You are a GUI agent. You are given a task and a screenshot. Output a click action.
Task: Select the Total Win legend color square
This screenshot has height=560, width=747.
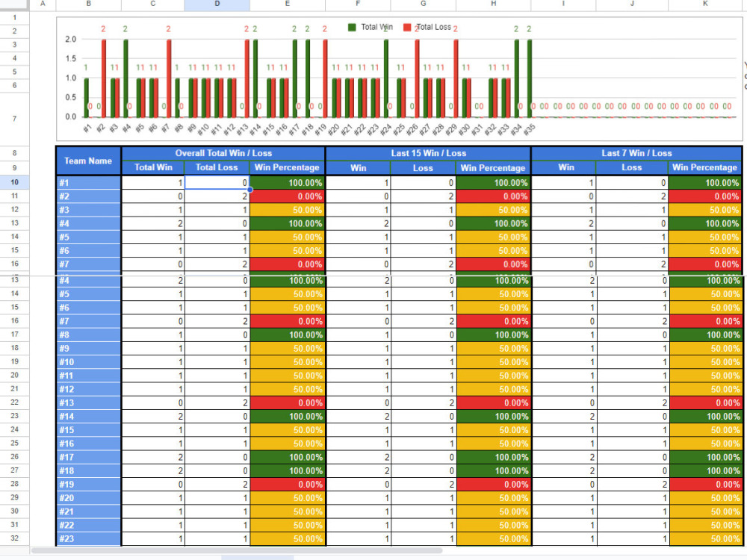pos(352,27)
